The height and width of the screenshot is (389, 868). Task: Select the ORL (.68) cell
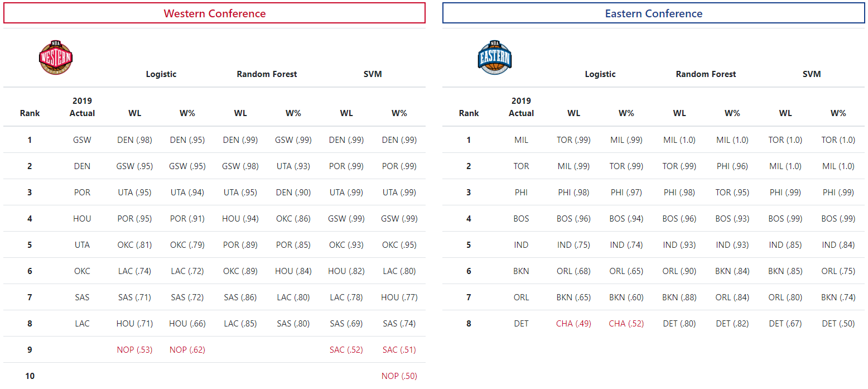pos(573,271)
